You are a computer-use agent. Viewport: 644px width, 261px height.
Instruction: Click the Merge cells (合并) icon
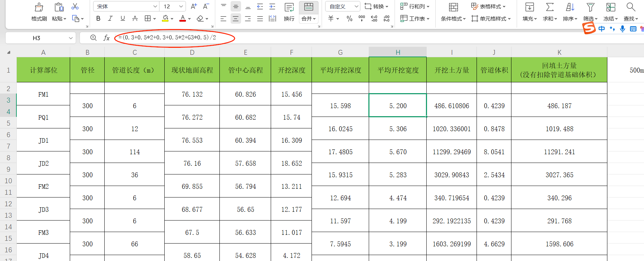coord(309,7)
